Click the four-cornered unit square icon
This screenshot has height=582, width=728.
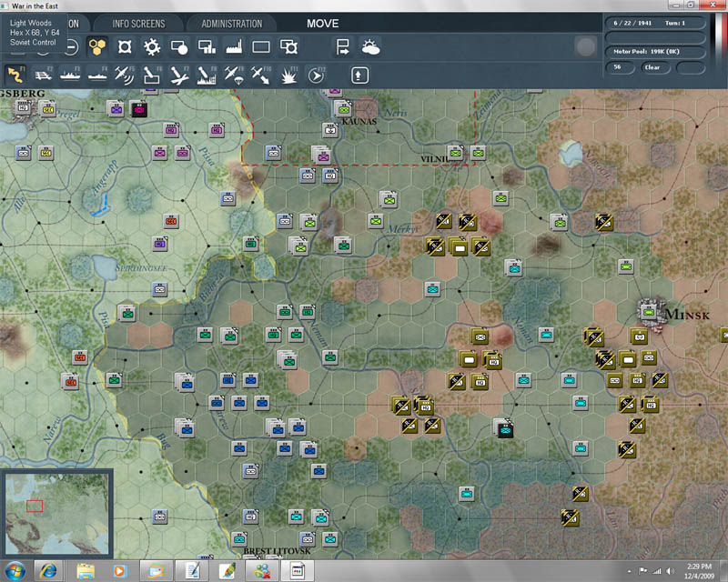[125, 47]
